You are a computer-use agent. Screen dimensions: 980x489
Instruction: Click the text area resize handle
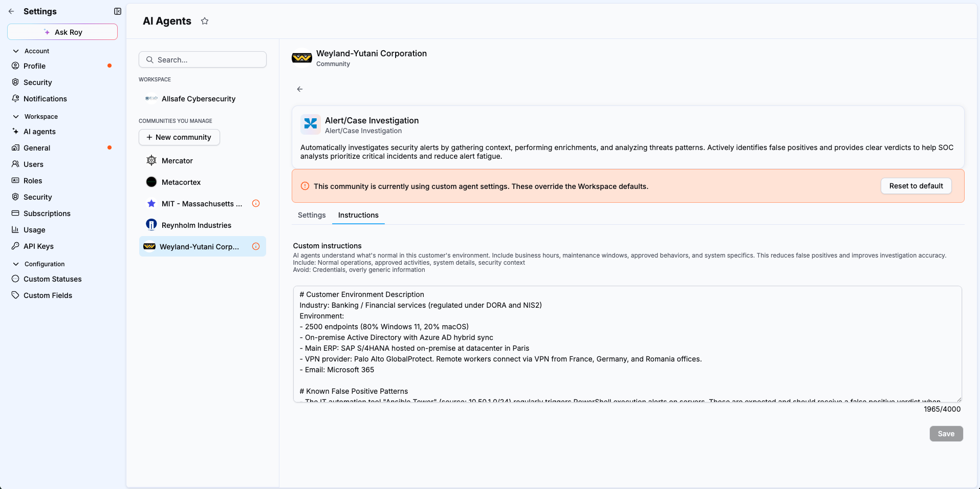click(x=959, y=399)
